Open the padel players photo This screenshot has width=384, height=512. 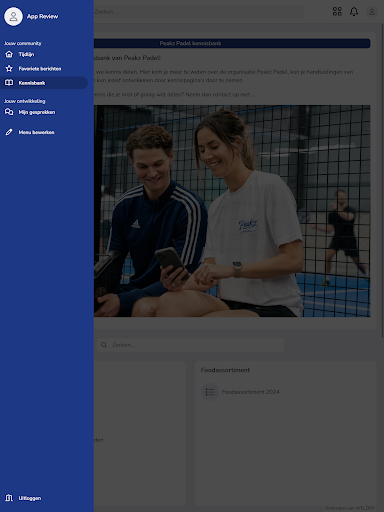[x=232, y=211]
